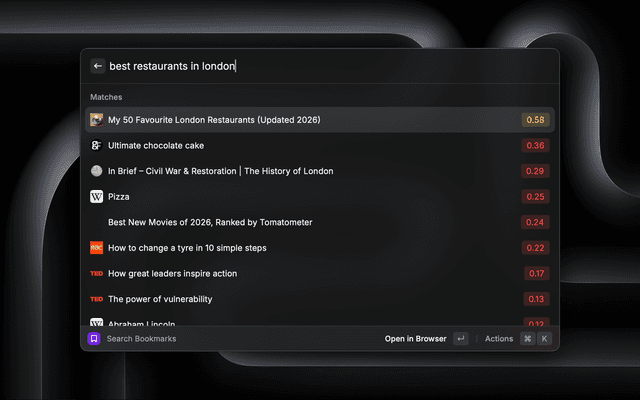Click the Command key shortcut icon
The height and width of the screenshot is (400, 640).
[527, 338]
